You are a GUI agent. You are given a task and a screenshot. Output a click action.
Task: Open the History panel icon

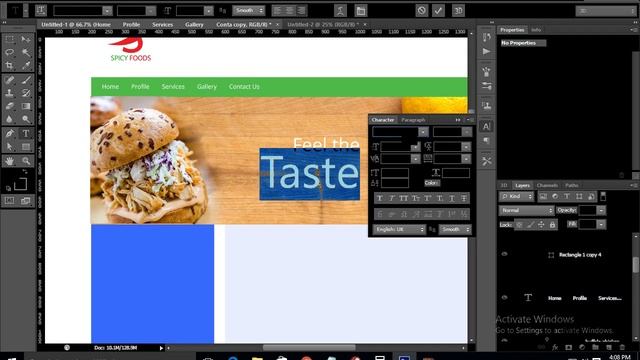(486, 38)
